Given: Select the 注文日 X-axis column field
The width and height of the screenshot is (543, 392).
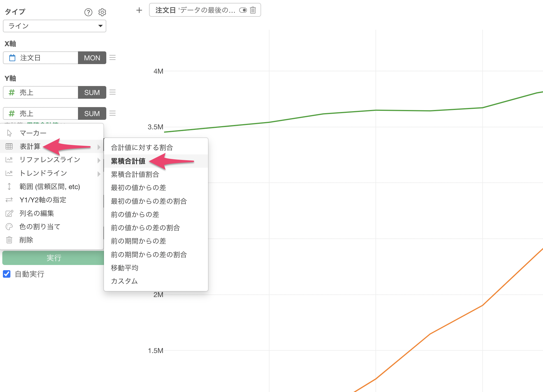Looking at the screenshot, I should pos(41,58).
